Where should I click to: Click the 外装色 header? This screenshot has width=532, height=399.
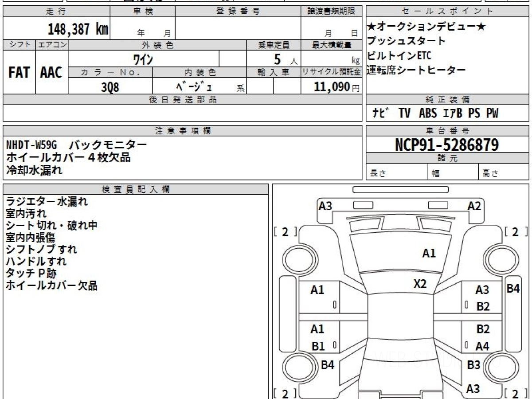click(x=157, y=45)
